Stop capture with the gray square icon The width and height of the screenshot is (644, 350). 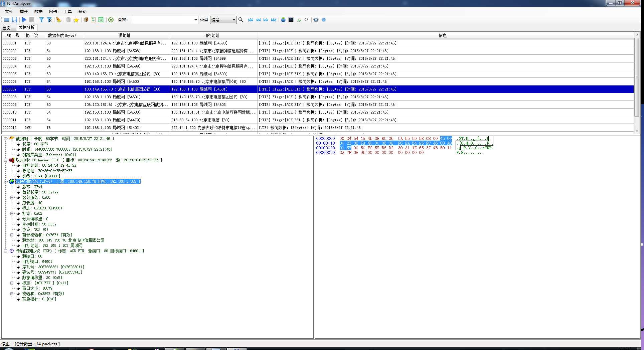click(32, 20)
